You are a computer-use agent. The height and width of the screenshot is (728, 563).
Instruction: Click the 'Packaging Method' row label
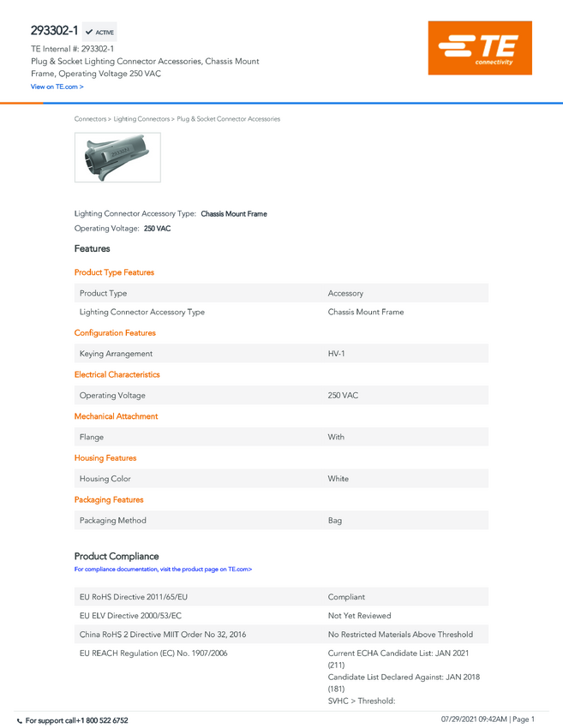113,521
